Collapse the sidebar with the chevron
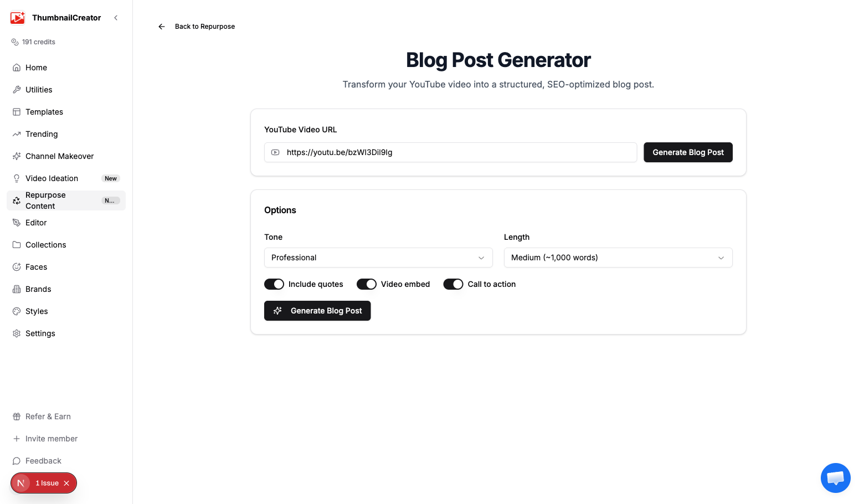 point(116,18)
